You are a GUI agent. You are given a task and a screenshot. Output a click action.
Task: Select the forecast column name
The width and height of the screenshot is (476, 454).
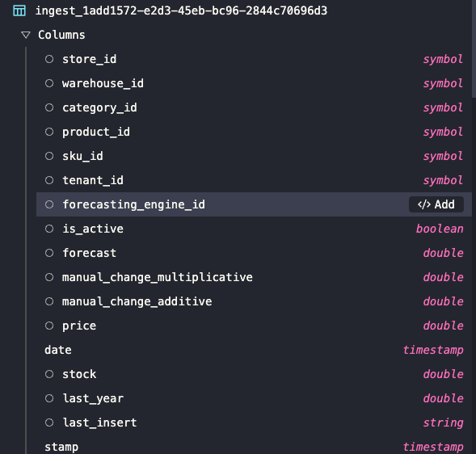coord(89,253)
